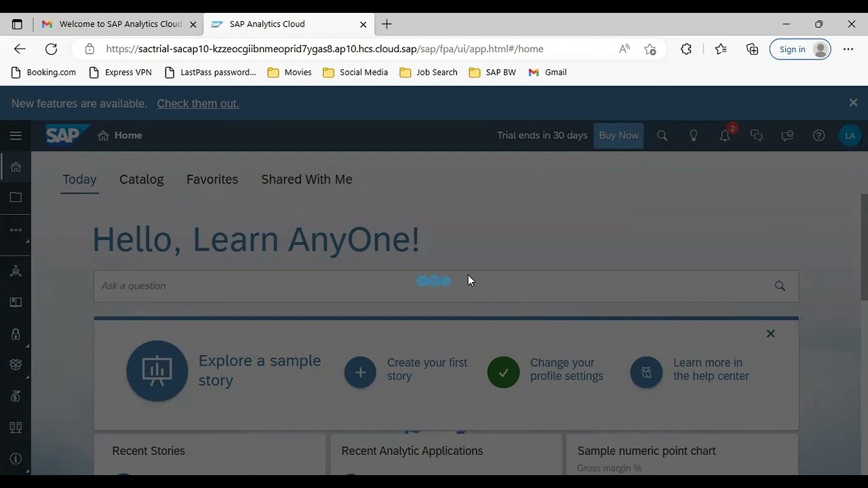Open the Content Network cube sidebar icon
This screenshot has height=488, width=868.
click(16, 365)
